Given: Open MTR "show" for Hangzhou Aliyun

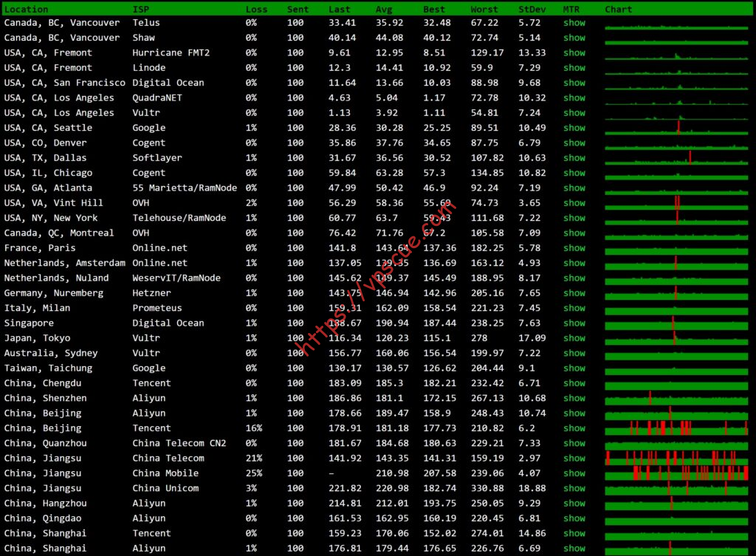Looking at the screenshot, I should pyautogui.click(x=574, y=503).
